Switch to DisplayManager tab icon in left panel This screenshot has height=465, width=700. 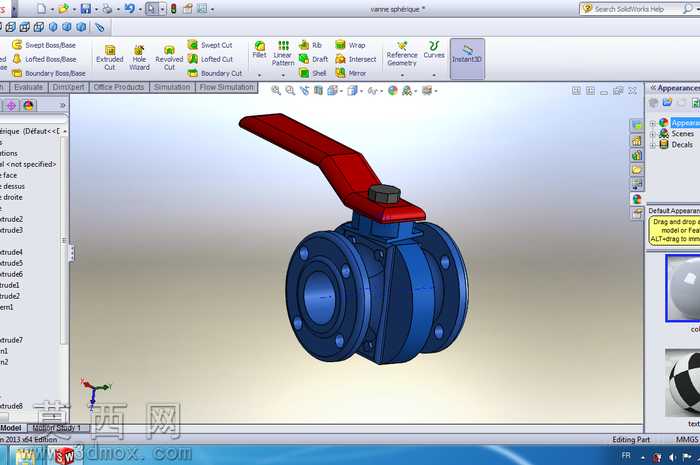coord(28,105)
